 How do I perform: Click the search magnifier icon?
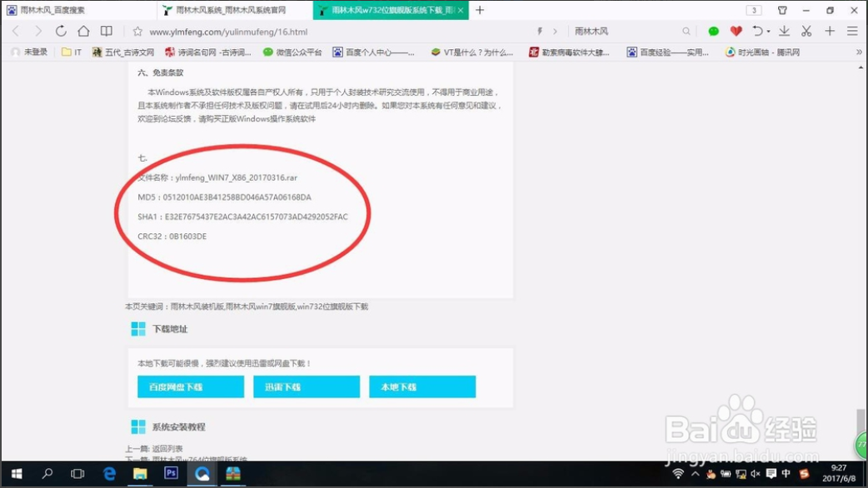[x=686, y=32]
